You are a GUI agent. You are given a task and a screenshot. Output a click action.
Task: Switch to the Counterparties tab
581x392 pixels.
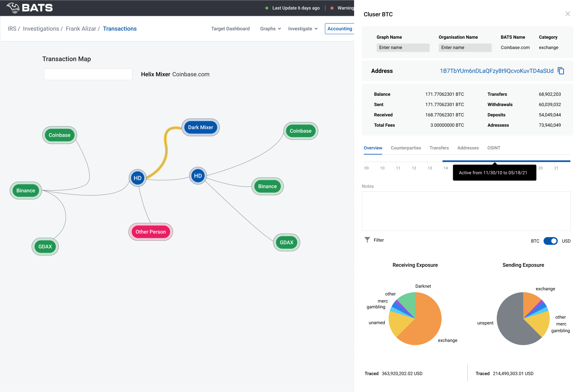pyautogui.click(x=406, y=148)
